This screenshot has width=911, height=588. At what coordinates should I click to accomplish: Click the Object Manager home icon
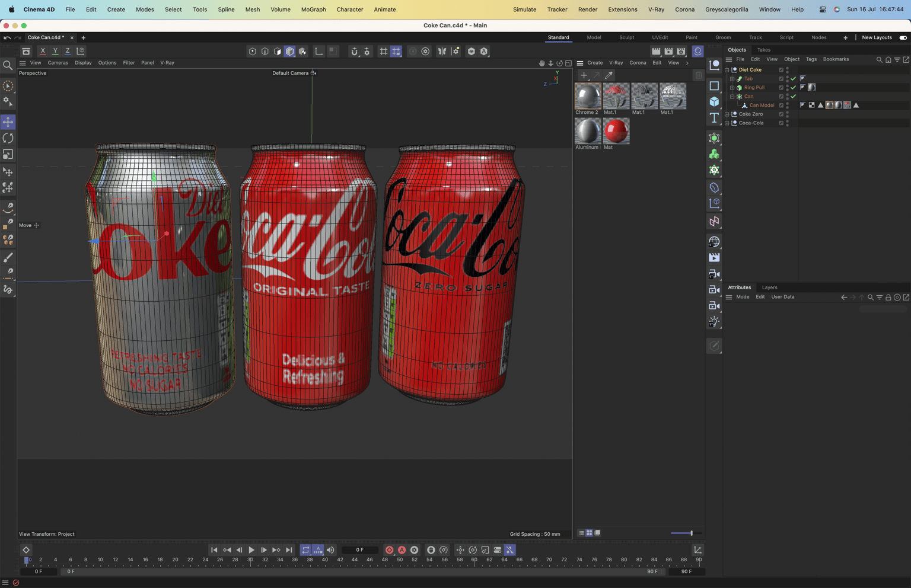click(x=888, y=59)
